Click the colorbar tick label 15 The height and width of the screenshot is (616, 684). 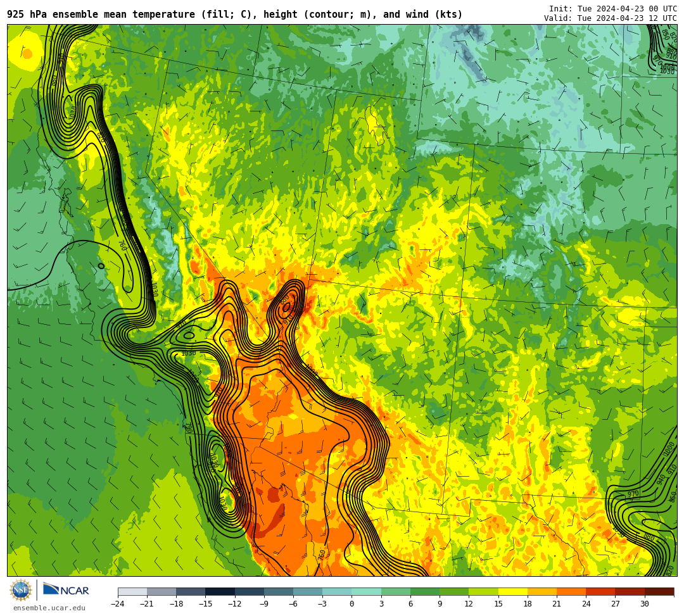(498, 604)
